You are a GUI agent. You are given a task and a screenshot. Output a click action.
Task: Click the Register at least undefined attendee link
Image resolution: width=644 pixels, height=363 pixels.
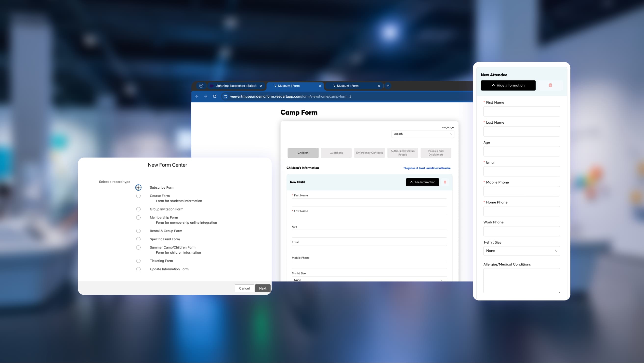(427, 168)
